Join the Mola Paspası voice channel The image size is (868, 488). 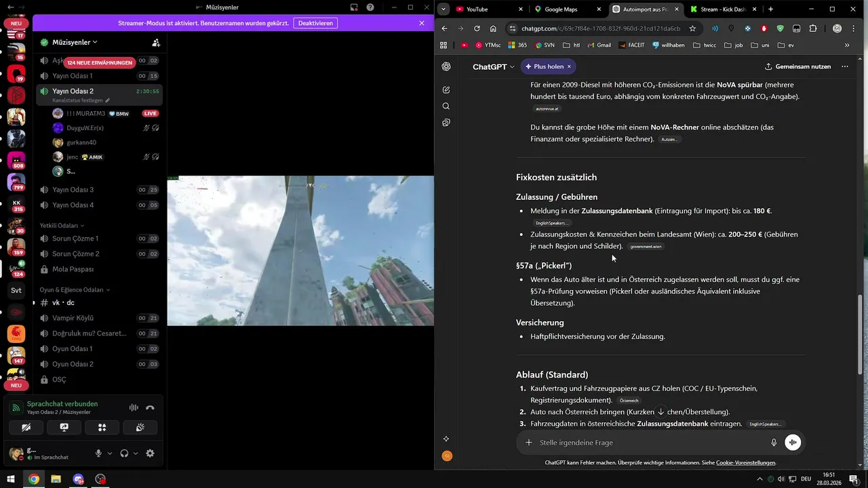[99, 269]
